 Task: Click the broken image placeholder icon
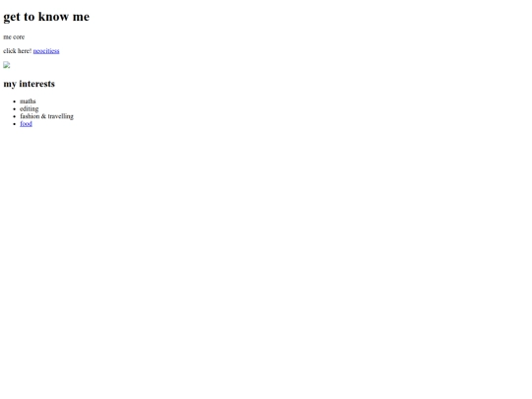click(x=7, y=65)
